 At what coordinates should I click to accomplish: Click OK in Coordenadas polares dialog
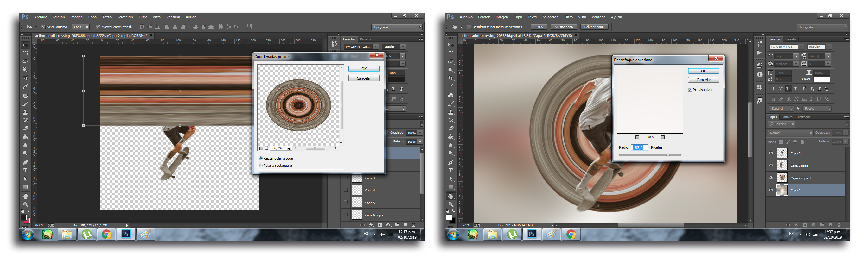click(364, 69)
